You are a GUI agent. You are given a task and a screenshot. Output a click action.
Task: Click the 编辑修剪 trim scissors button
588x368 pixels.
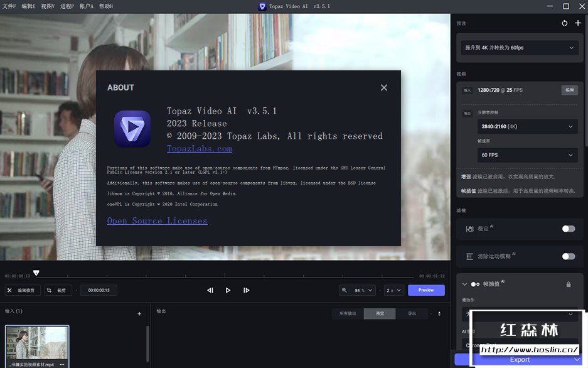point(23,290)
